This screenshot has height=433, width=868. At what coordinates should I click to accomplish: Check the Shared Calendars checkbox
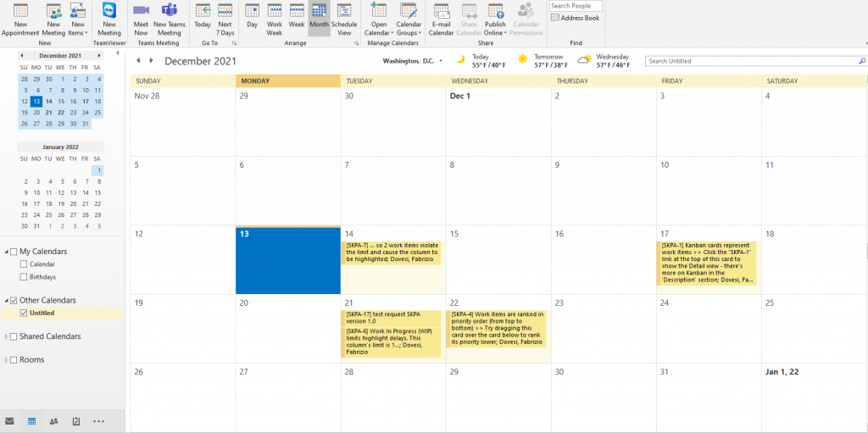click(14, 336)
